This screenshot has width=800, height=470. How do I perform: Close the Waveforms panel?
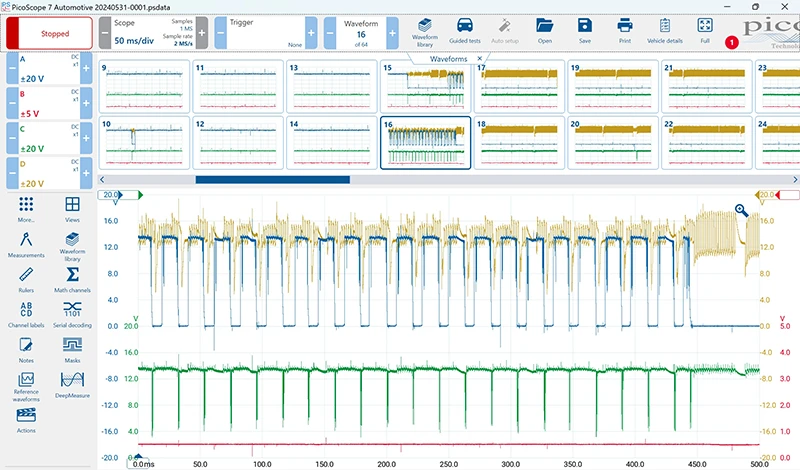point(480,59)
